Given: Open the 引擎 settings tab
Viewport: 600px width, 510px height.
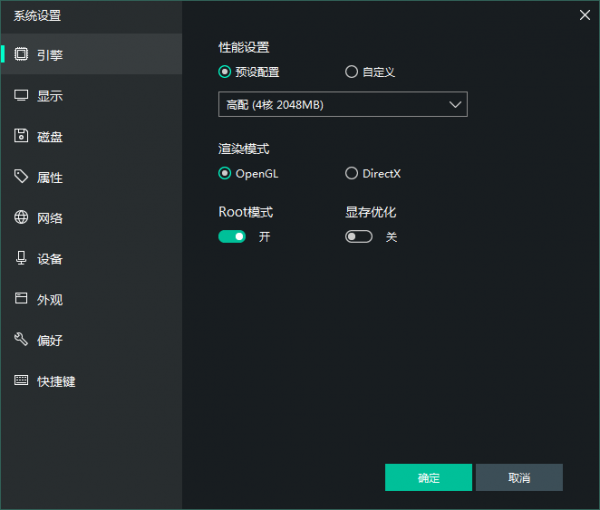Looking at the screenshot, I should pyautogui.click(x=91, y=54).
